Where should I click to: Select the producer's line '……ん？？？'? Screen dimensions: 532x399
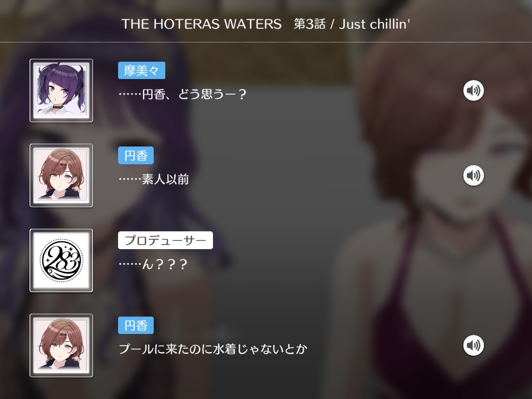click(153, 264)
